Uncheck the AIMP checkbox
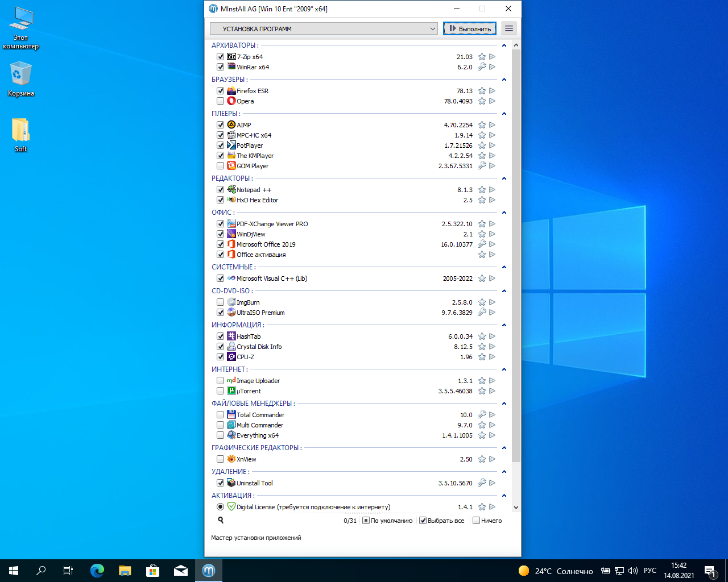728x582 pixels. point(220,125)
